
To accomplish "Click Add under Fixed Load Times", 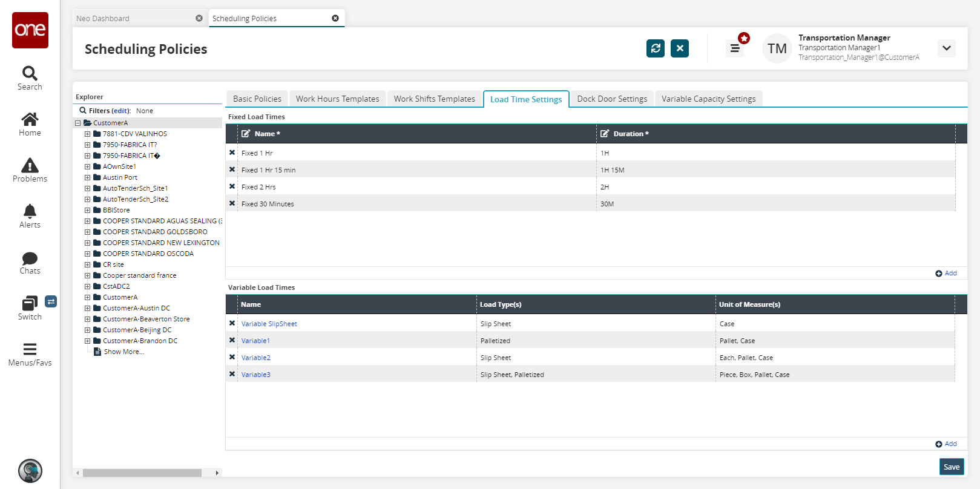I will (x=946, y=274).
